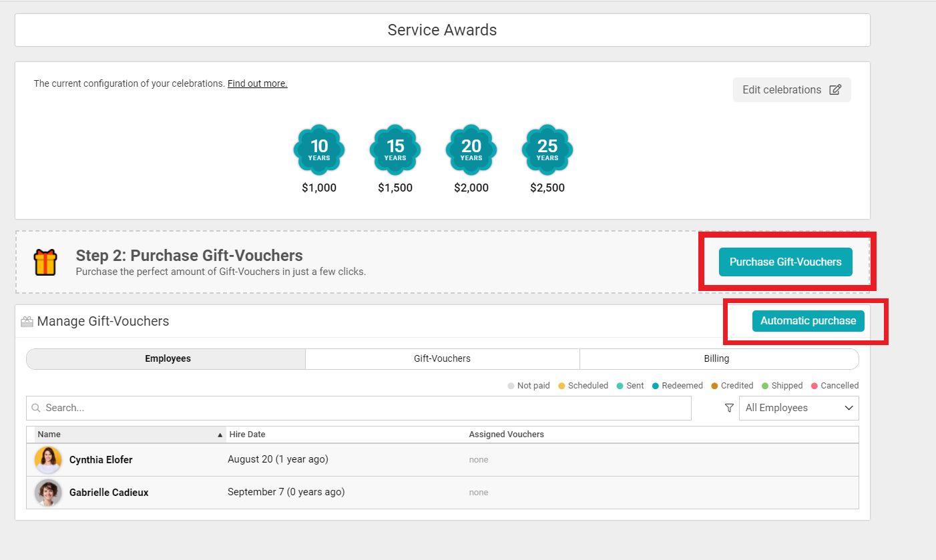
Task: Click the gift box icon in Step 2
Action: (46, 262)
